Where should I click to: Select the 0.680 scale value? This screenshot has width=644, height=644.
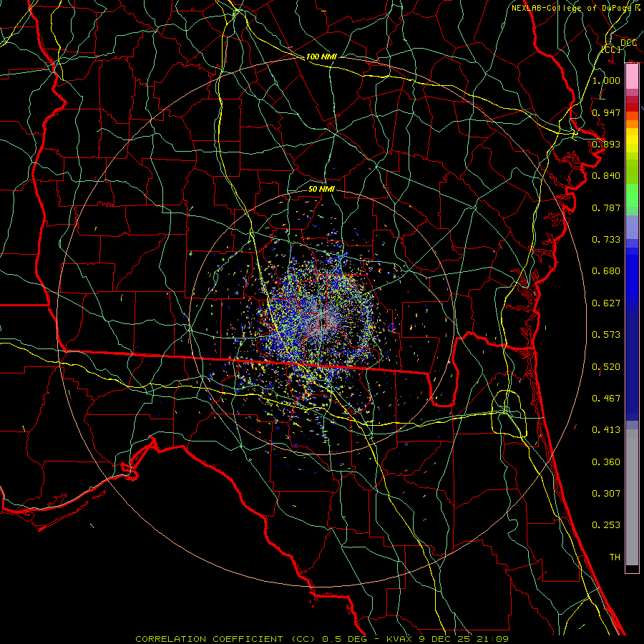click(606, 271)
